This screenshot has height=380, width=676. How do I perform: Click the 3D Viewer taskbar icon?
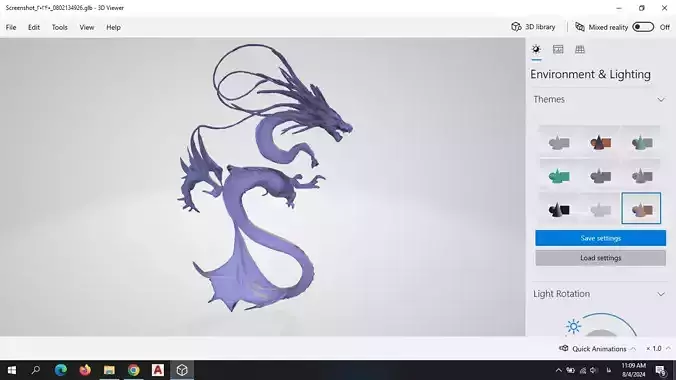[x=182, y=370]
